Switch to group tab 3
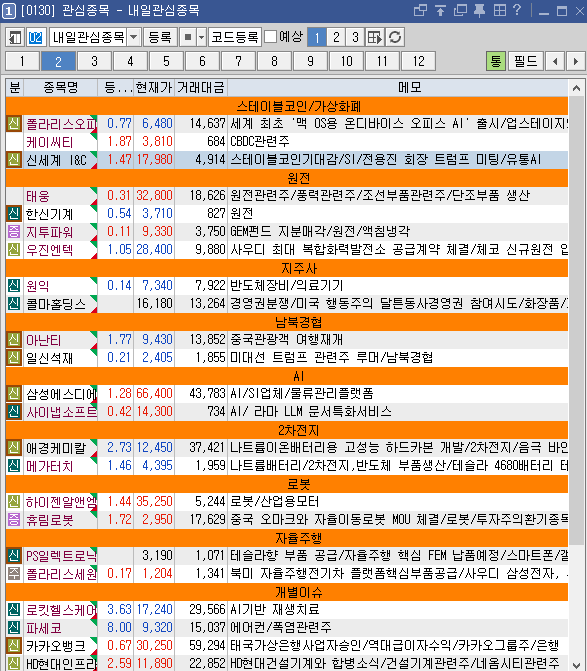Viewport: 587px width, 671px height. pos(95,61)
